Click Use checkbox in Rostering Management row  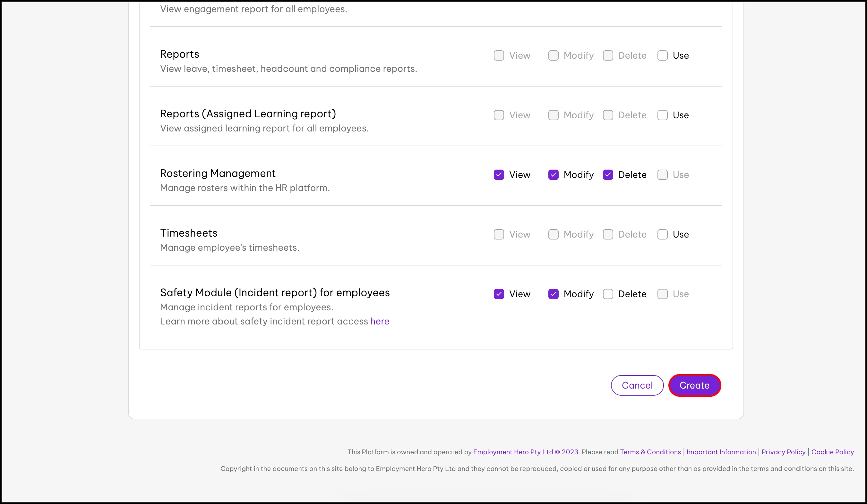(662, 175)
